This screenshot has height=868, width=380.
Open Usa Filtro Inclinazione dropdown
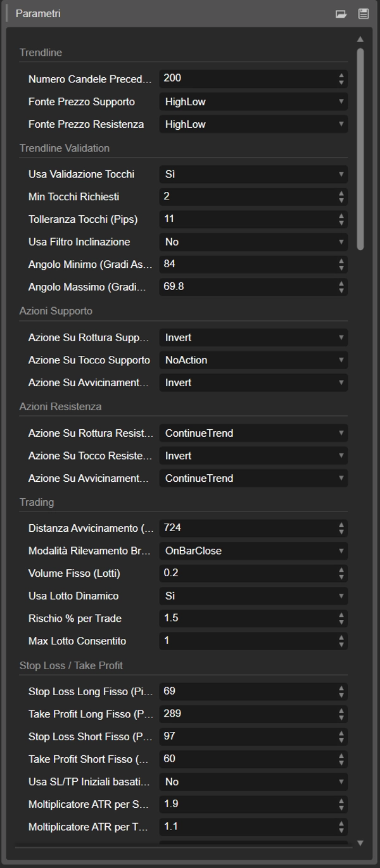(253, 242)
